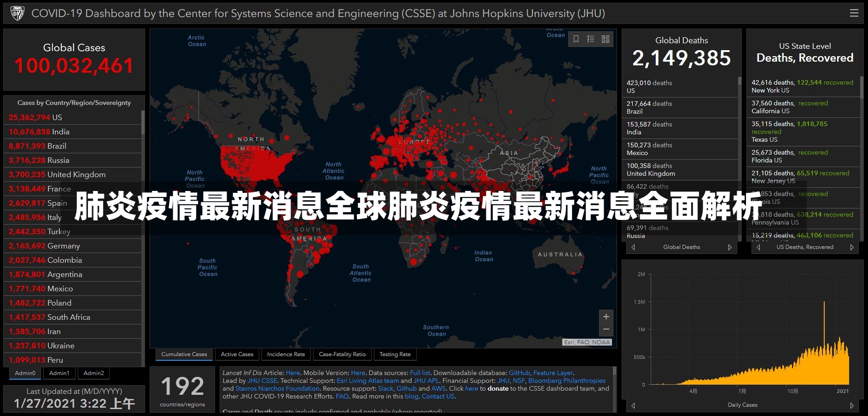The image size is (868, 416).
Task: Open the Bloomberg Philanthropies link
Action: [567, 381]
